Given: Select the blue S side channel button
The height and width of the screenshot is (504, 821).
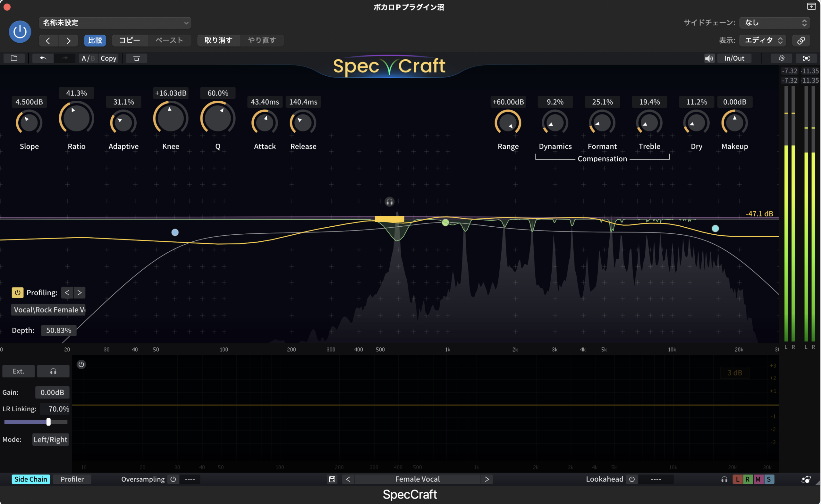Looking at the screenshot, I should pyautogui.click(x=769, y=479).
